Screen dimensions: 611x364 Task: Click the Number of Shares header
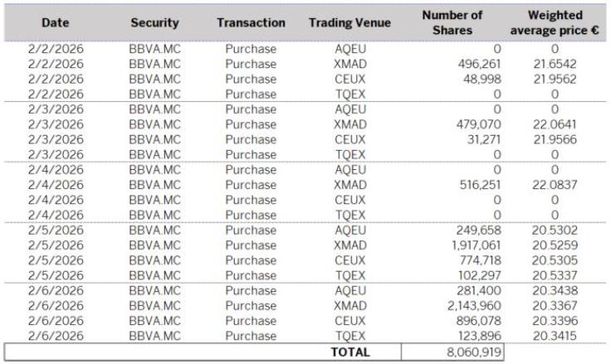(x=452, y=22)
